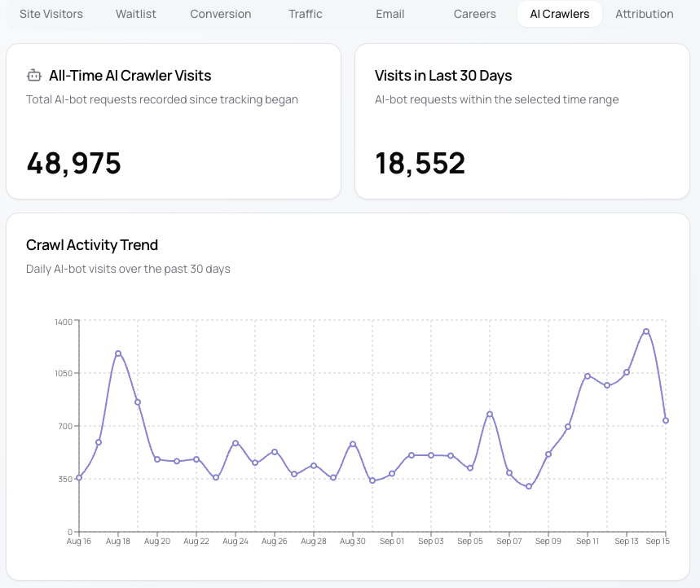Click 'Daily AI-bot visits over the past 30 days'
This screenshot has width=700, height=588.
pos(128,269)
